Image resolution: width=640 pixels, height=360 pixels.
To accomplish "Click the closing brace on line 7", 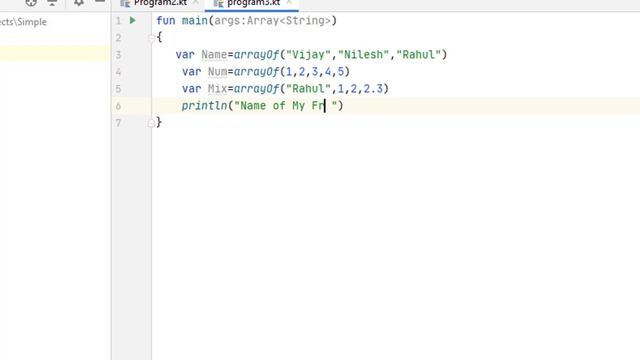I will click(x=159, y=122).
